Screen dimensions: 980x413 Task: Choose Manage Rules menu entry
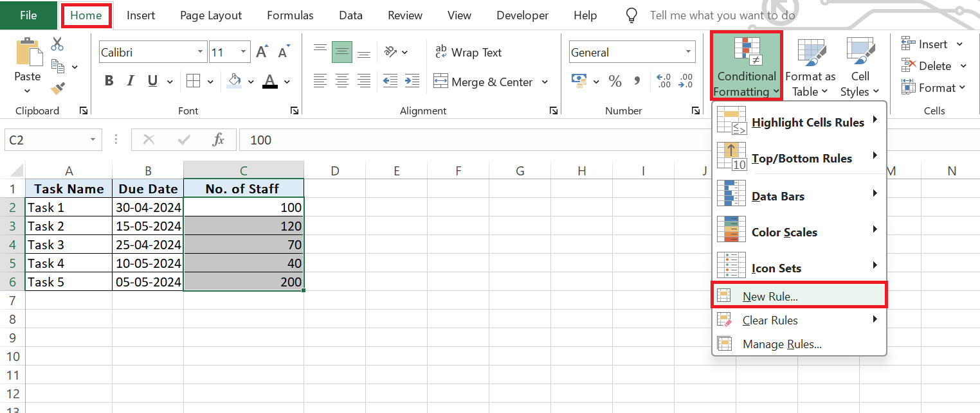pyautogui.click(x=799, y=344)
